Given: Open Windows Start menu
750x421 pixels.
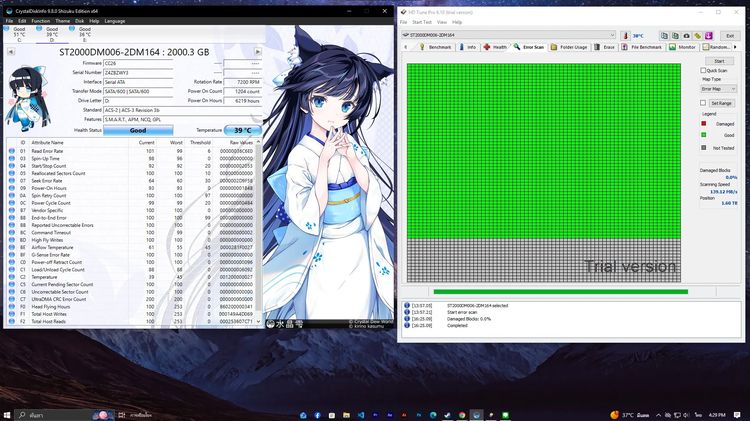Looking at the screenshot, I should 7,415.
